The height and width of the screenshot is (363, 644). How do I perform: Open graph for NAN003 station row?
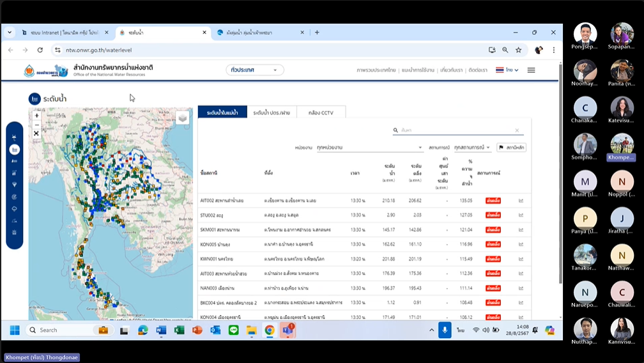point(521,288)
